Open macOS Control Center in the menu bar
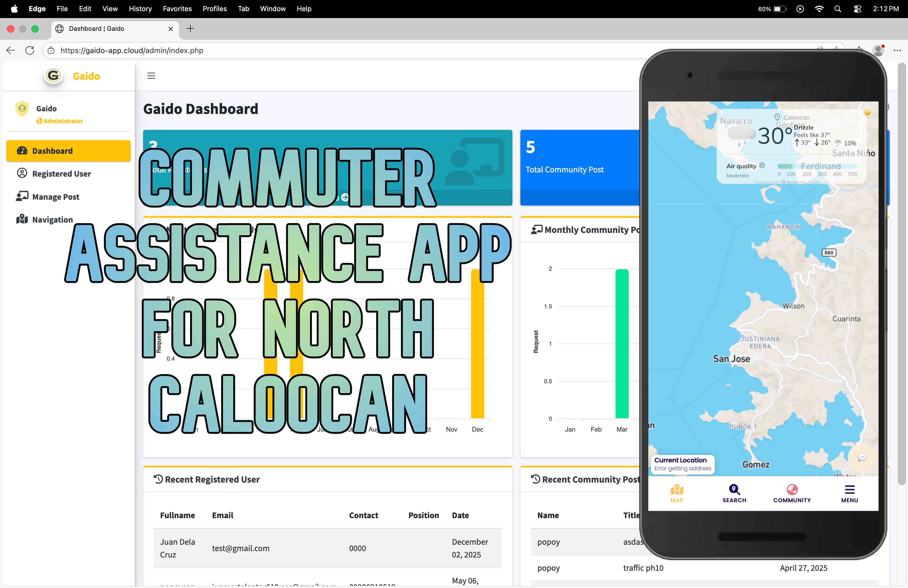 click(857, 8)
